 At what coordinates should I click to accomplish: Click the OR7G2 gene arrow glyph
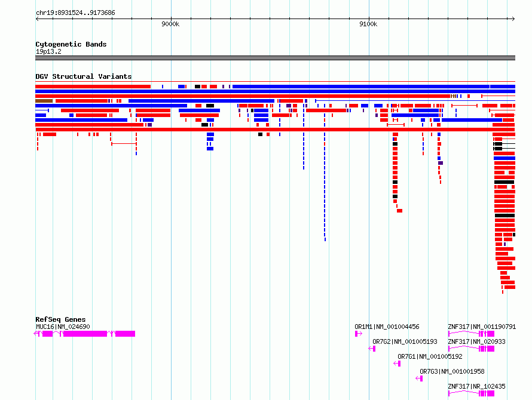[372, 349]
